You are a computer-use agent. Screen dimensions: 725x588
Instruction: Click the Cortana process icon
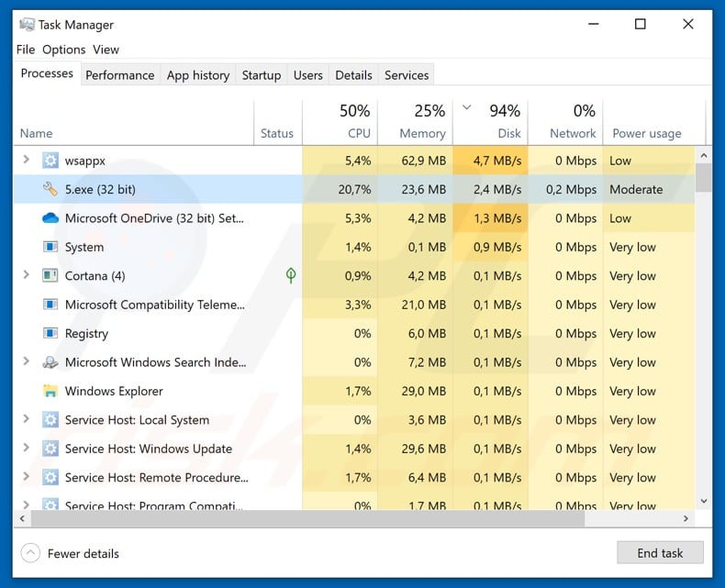pyautogui.click(x=50, y=275)
